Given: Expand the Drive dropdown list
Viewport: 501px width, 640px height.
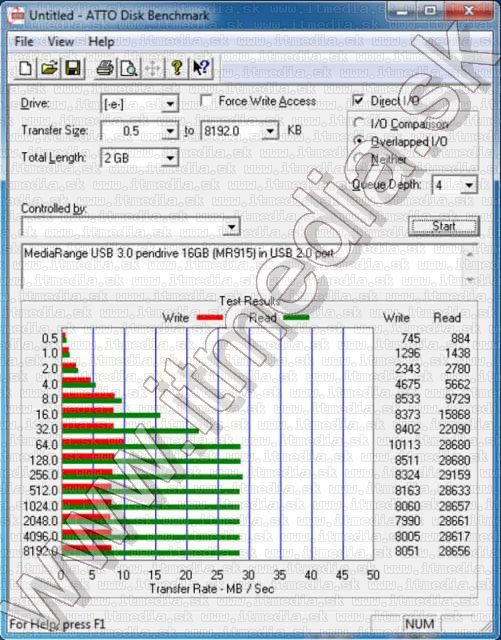Looking at the screenshot, I should click(169, 104).
